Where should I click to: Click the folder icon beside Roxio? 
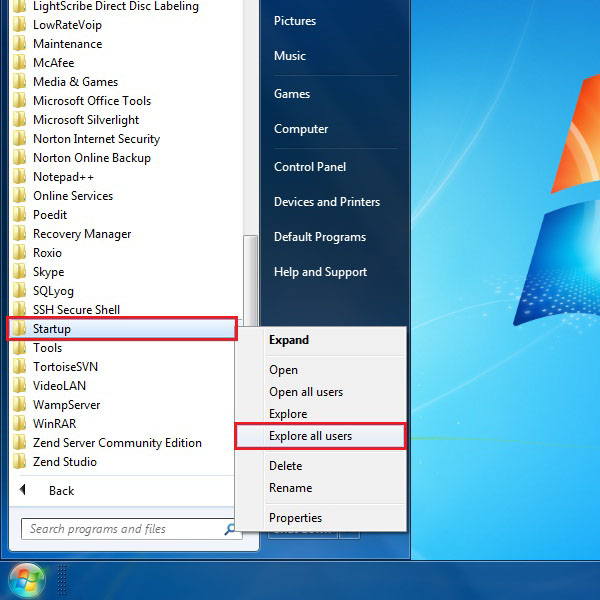point(19,253)
